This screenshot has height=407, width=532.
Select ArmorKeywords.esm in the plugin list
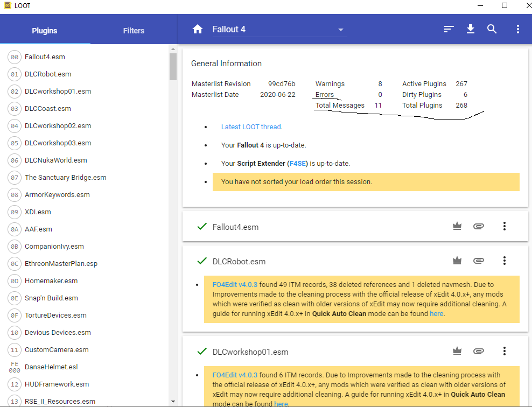point(57,195)
